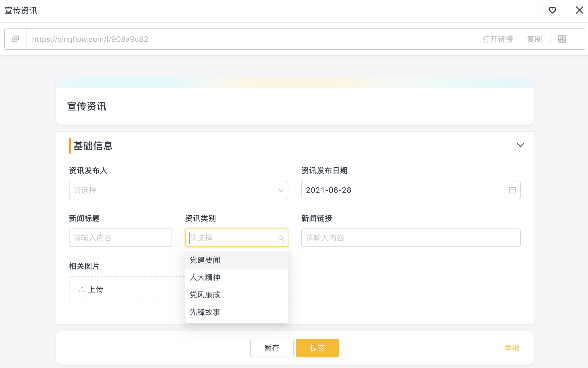Click the search icon in 资讯类别
588x368 pixels.
coord(281,238)
